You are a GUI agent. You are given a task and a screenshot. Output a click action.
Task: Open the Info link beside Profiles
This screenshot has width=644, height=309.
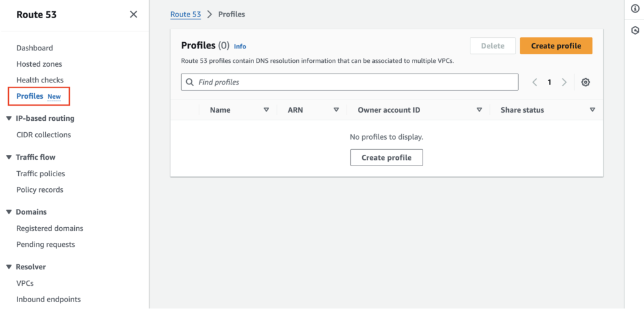tap(240, 47)
